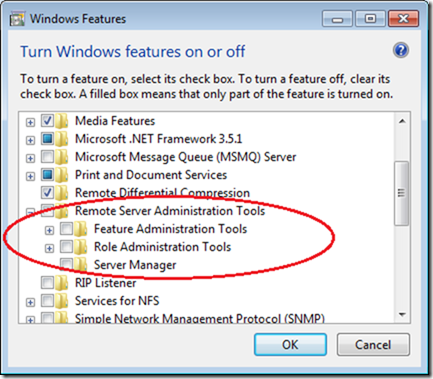
Task: Click the help question mark icon
Action: coord(401,50)
